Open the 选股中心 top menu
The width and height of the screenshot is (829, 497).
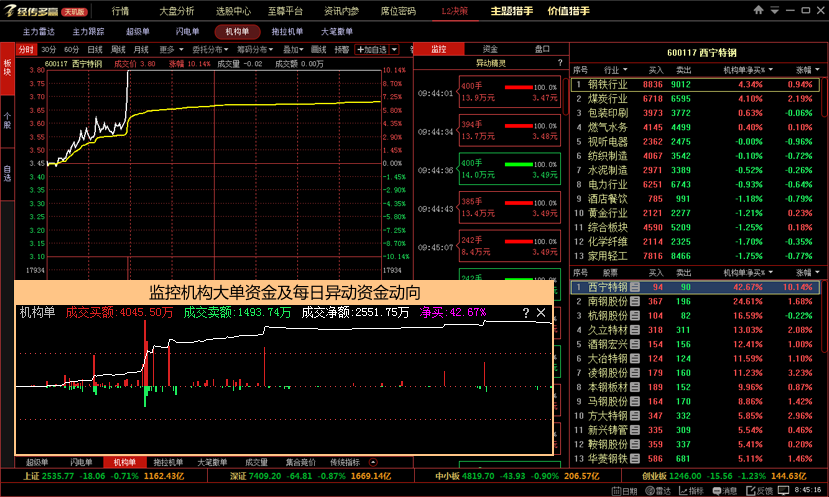tap(233, 11)
